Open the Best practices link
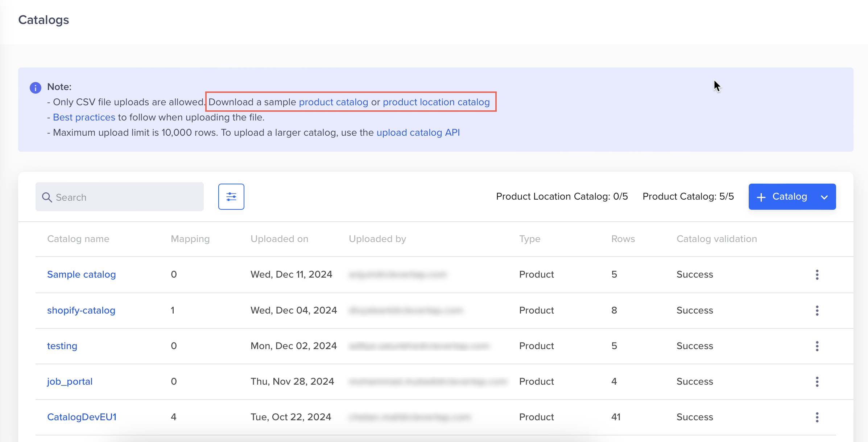 (84, 117)
